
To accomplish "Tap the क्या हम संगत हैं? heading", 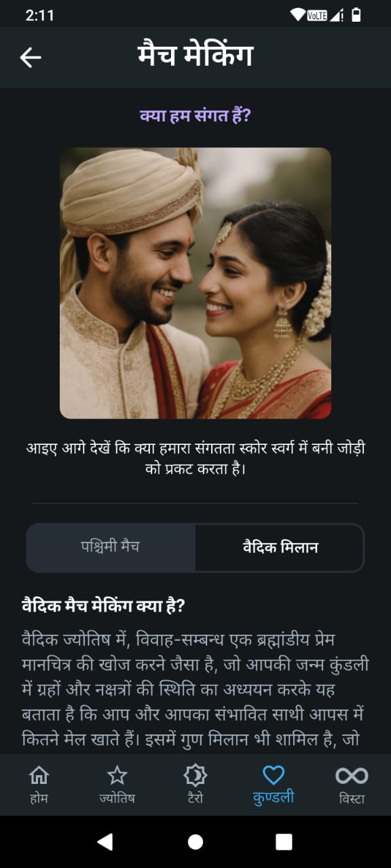I will (x=195, y=116).
